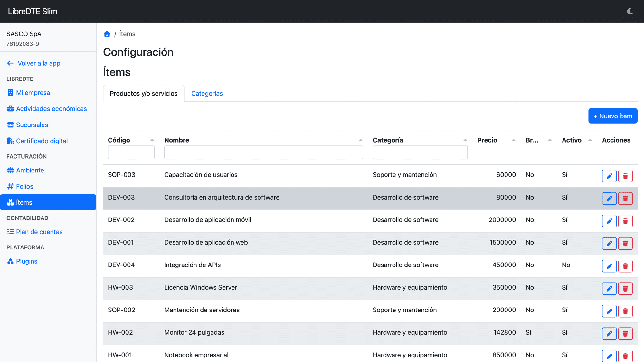Edit the Mantención de servidores item
Image resolution: width=644 pixels, height=362 pixels.
point(609,311)
